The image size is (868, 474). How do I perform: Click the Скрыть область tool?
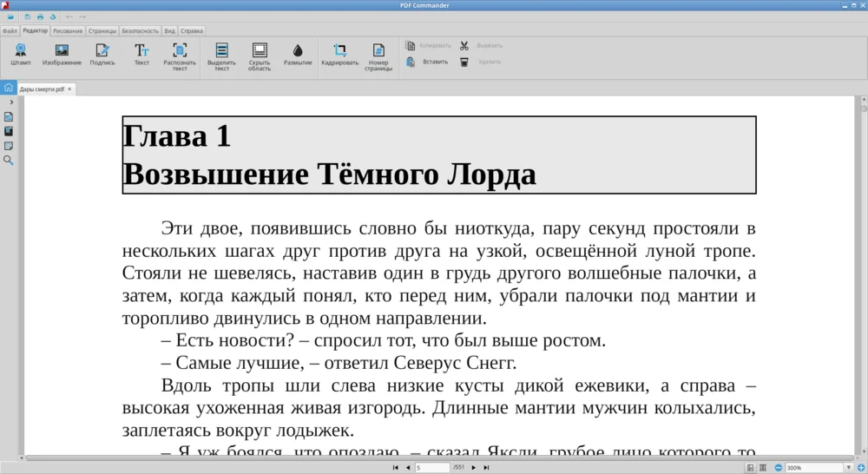pyautogui.click(x=260, y=55)
